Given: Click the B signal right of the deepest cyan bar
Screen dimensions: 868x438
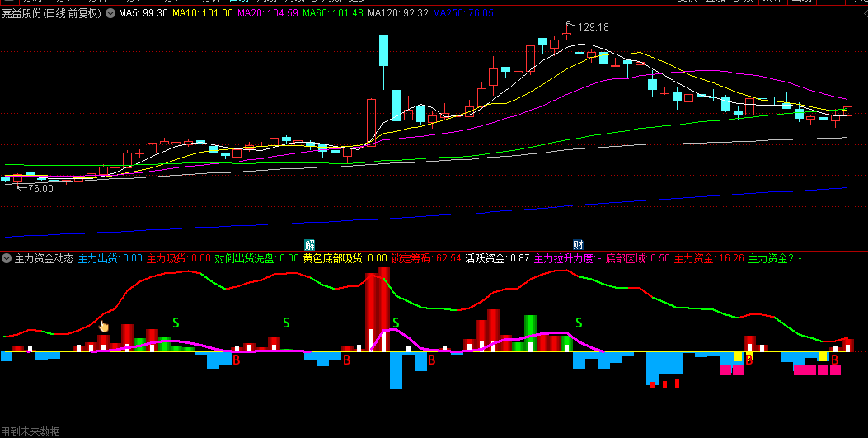Looking at the screenshot, I should point(432,360).
